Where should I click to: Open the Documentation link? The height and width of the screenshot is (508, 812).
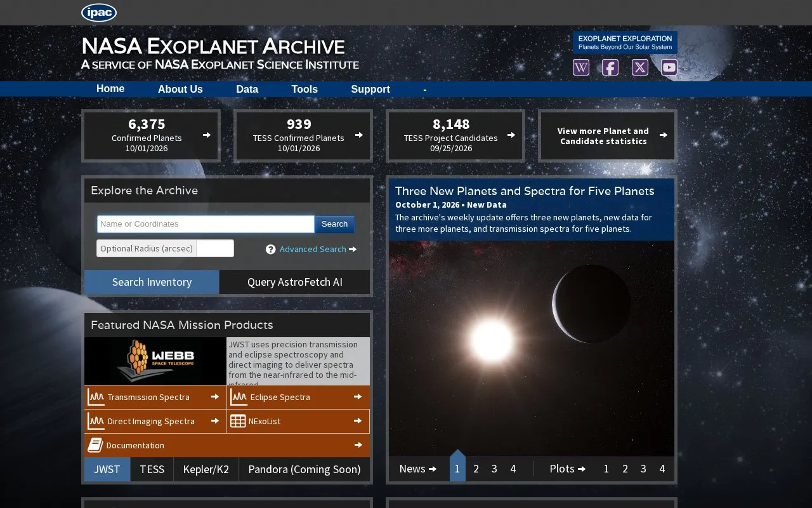pos(135,446)
